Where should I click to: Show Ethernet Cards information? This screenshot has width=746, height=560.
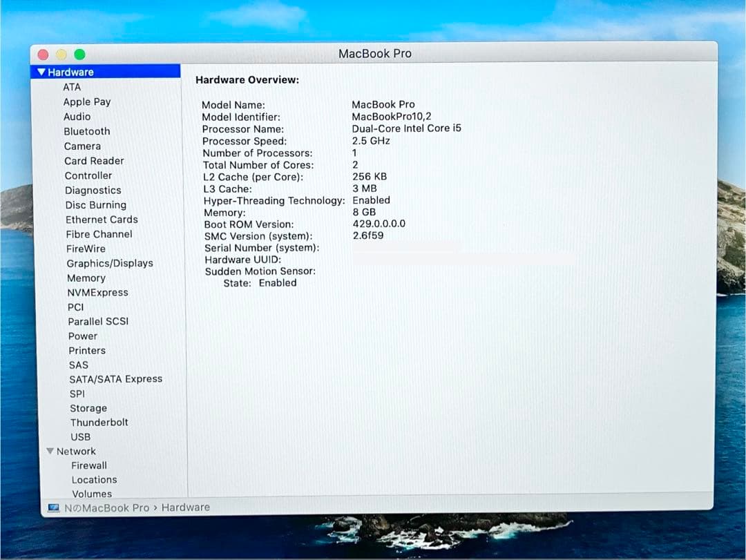[101, 219]
